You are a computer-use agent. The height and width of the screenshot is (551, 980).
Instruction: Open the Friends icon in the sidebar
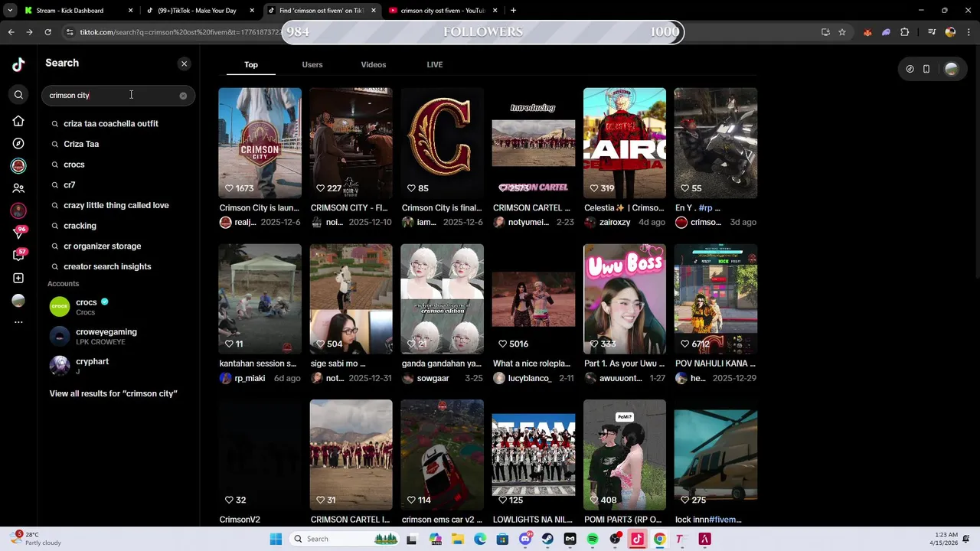pos(18,188)
